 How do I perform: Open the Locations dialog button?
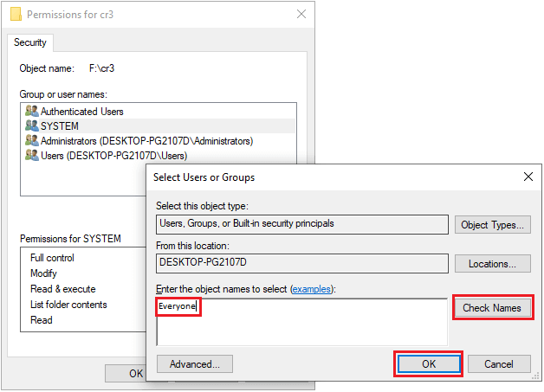click(492, 264)
